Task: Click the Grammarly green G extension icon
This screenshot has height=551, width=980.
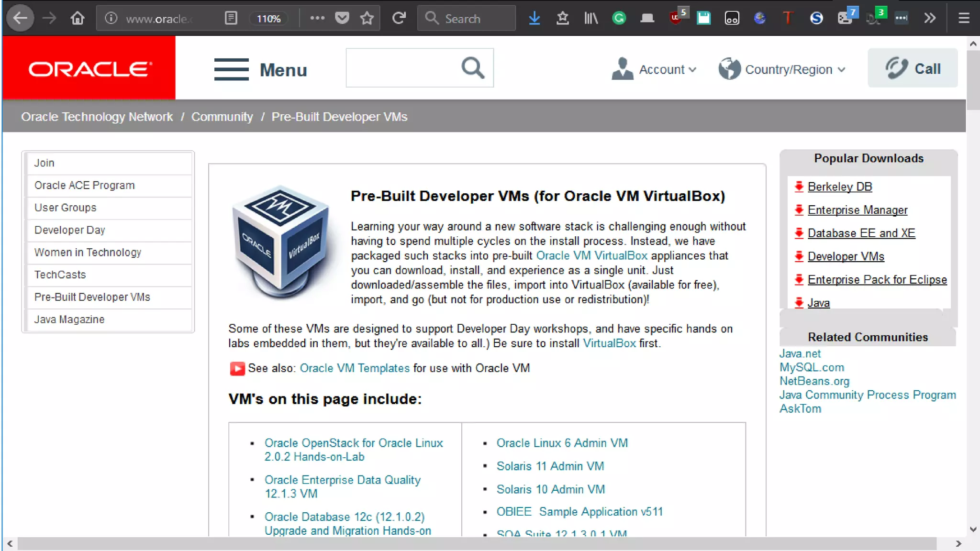Action: [x=619, y=18]
